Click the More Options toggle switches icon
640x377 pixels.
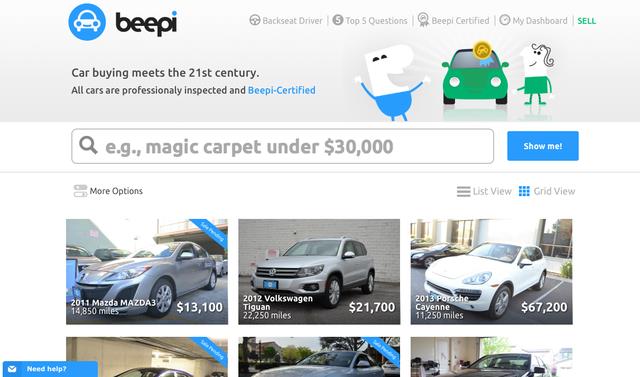pos(80,191)
